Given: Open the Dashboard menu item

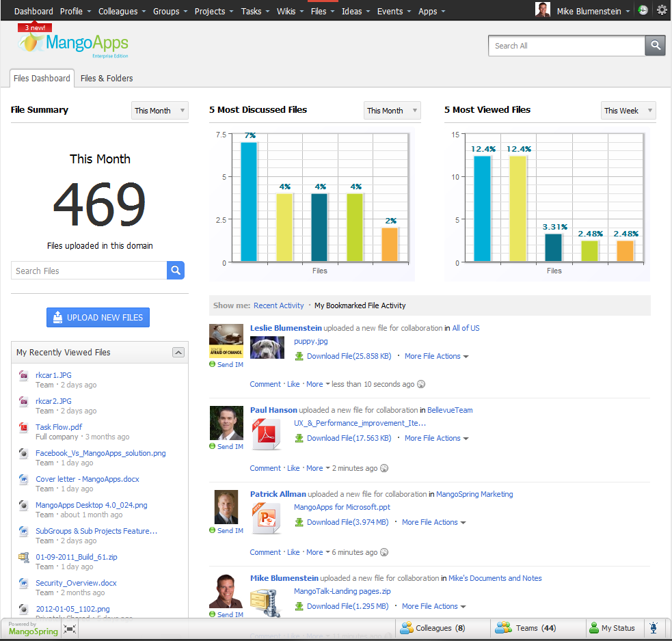Looking at the screenshot, I should pos(33,11).
